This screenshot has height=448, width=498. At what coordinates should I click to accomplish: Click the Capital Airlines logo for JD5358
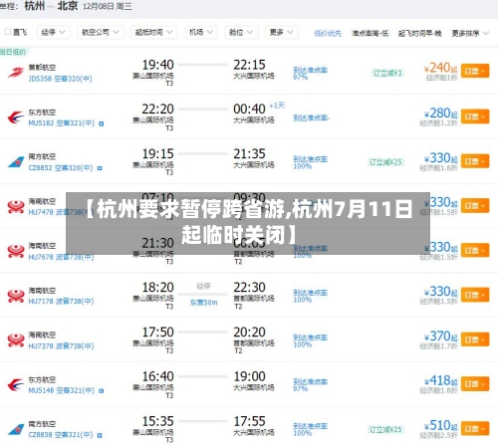coord(16,73)
